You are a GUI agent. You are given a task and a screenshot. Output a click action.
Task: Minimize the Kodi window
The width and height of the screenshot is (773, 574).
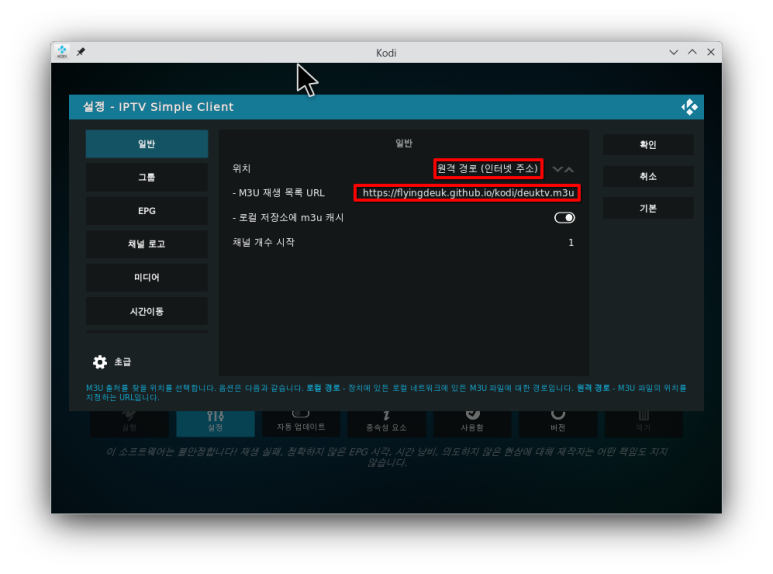point(673,52)
